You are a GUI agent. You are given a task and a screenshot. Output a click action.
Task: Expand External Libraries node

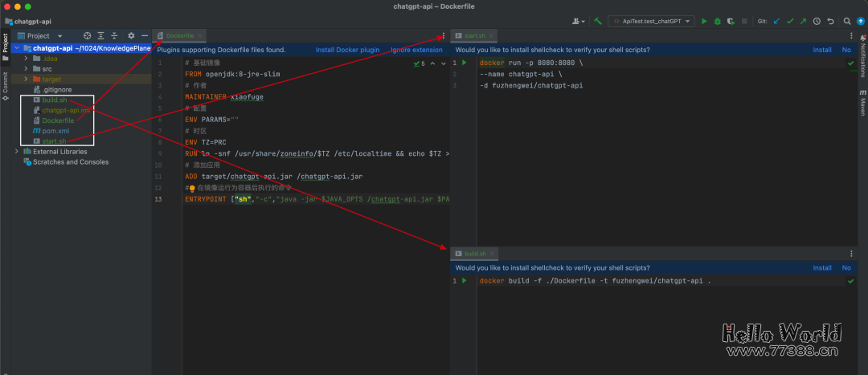point(17,151)
